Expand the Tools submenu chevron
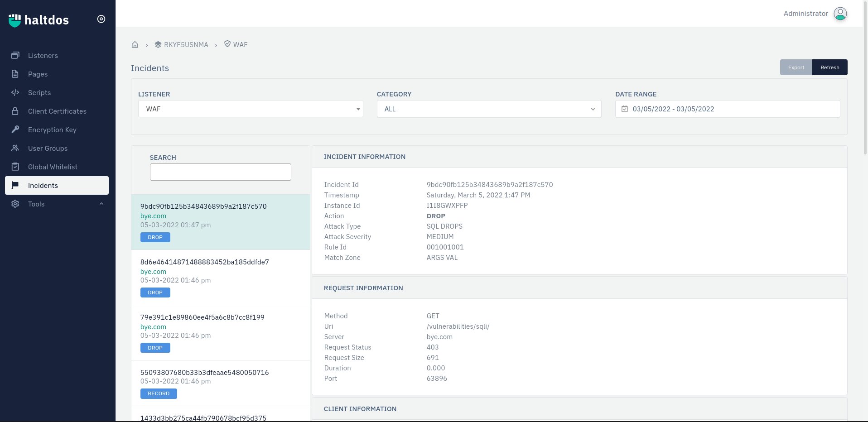Viewport: 868px width, 422px height. [101, 204]
